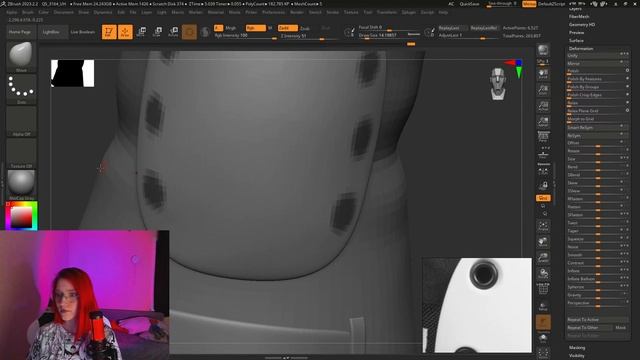Expand the Masking subpalette
The image size is (640, 360).
pos(577,348)
